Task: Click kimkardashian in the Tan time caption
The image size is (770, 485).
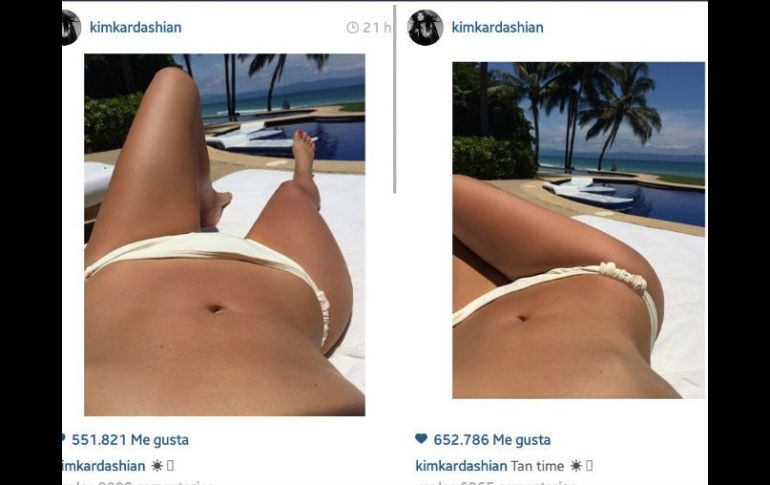Action: point(461,465)
